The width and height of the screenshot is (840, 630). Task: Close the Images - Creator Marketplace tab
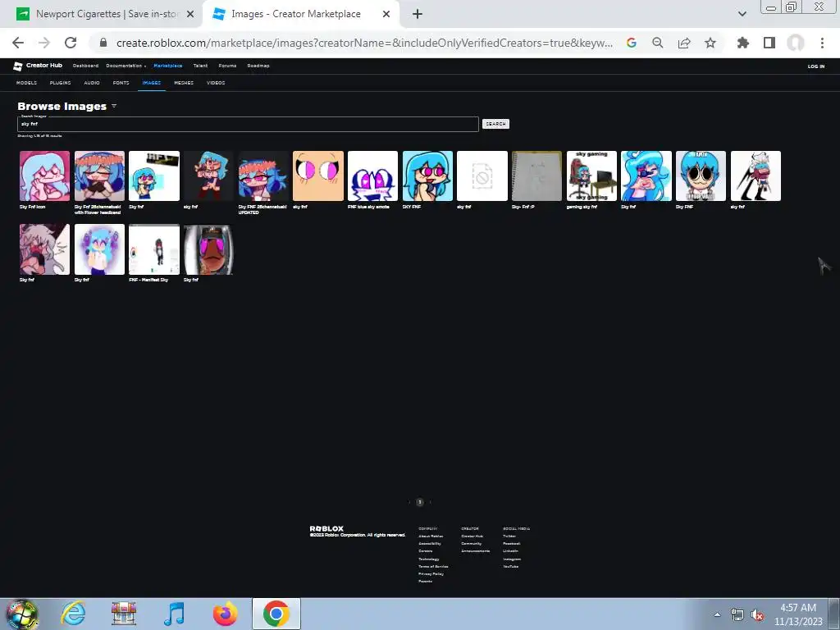click(386, 15)
